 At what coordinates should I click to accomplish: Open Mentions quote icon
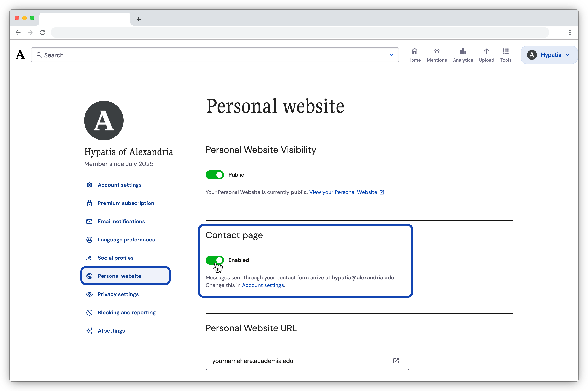[x=437, y=51]
